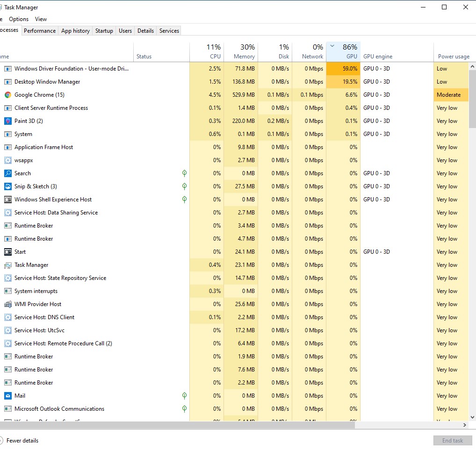Image resolution: width=476 pixels, height=450 pixels.
Task: Click the Mail process envelope icon
Action: click(7, 396)
